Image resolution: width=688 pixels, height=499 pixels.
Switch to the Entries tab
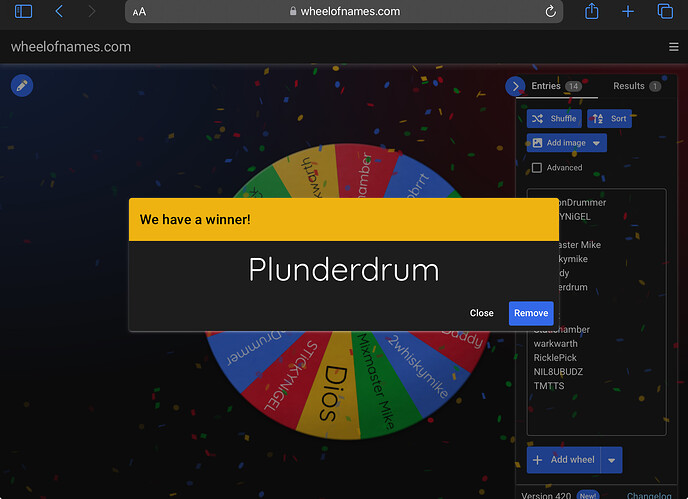[556, 86]
